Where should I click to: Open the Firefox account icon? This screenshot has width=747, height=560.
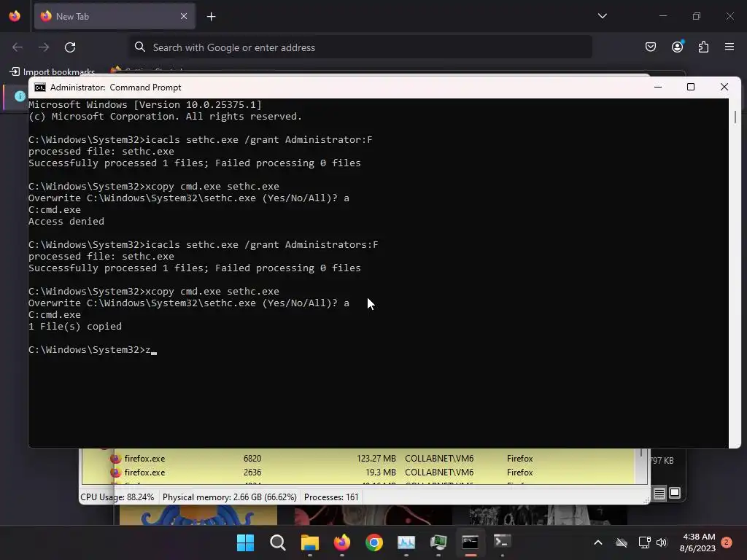(x=677, y=47)
